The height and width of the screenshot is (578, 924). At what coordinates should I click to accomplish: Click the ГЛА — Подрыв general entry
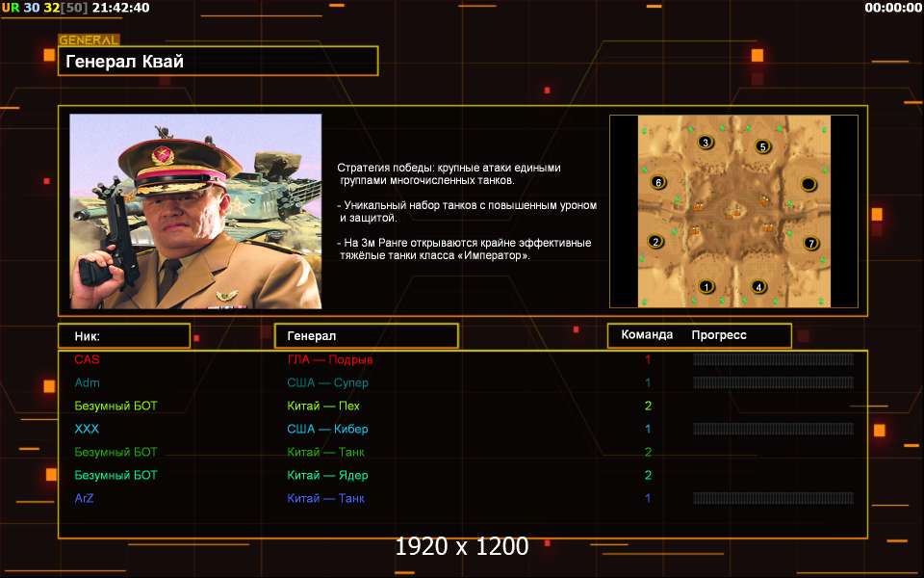coord(329,359)
